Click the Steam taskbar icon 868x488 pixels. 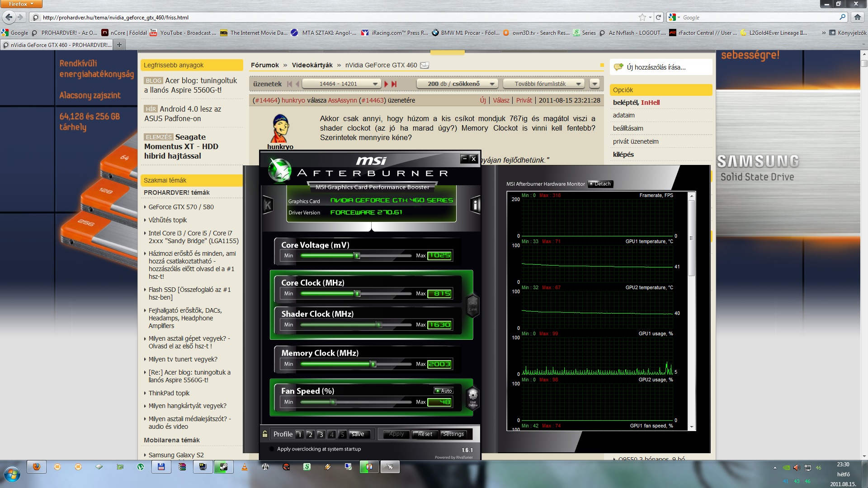[223, 467]
